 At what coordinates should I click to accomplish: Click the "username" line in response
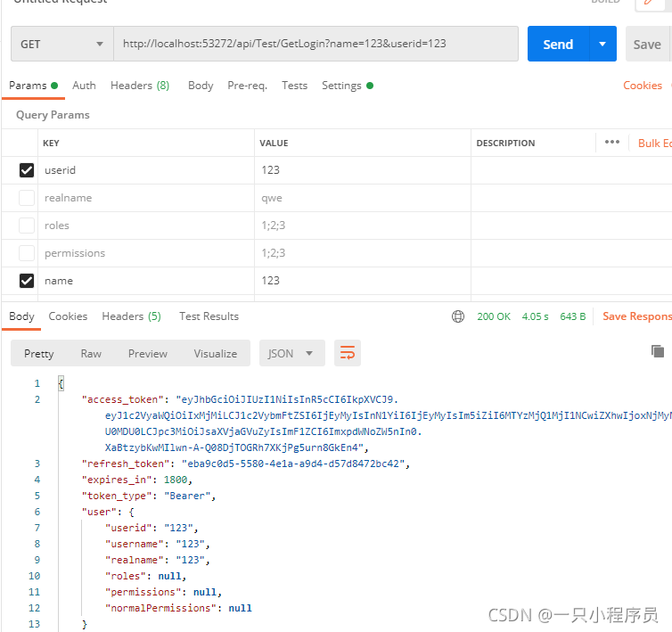coord(157,544)
